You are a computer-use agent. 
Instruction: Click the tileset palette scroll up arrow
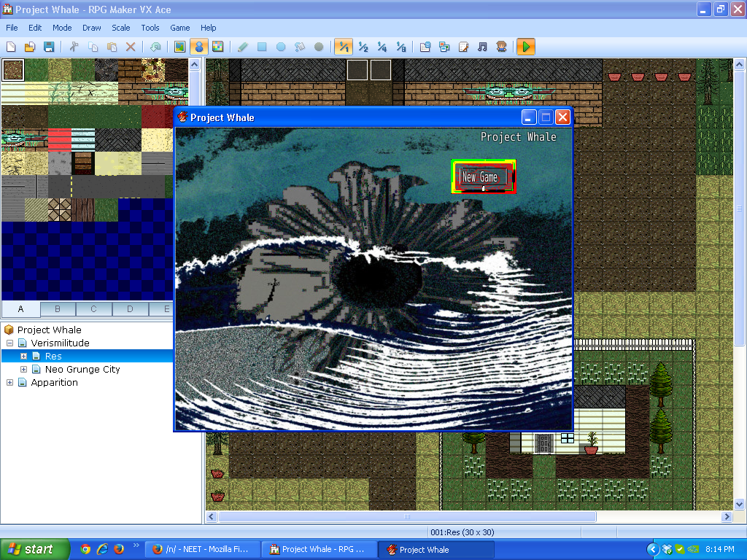pos(194,64)
